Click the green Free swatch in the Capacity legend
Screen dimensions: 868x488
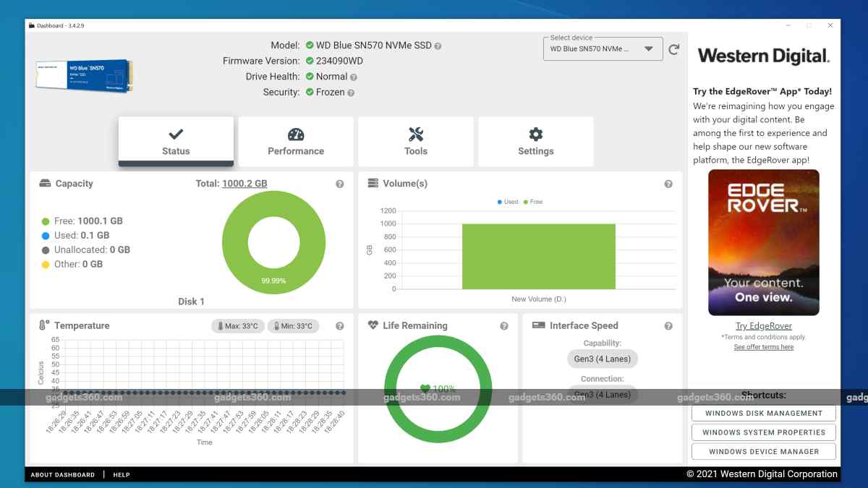point(46,221)
